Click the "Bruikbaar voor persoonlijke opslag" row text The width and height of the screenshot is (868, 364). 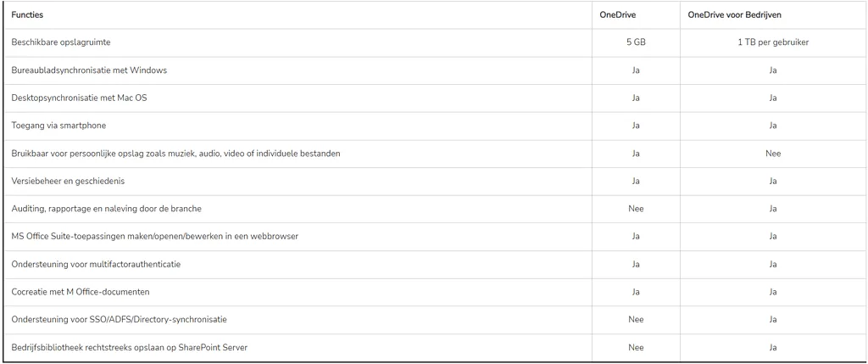tap(177, 154)
